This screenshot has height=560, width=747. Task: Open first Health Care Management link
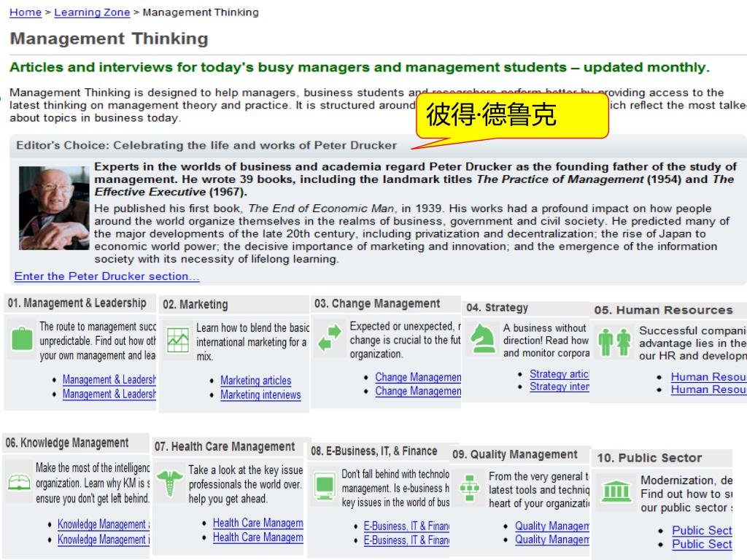(258, 523)
